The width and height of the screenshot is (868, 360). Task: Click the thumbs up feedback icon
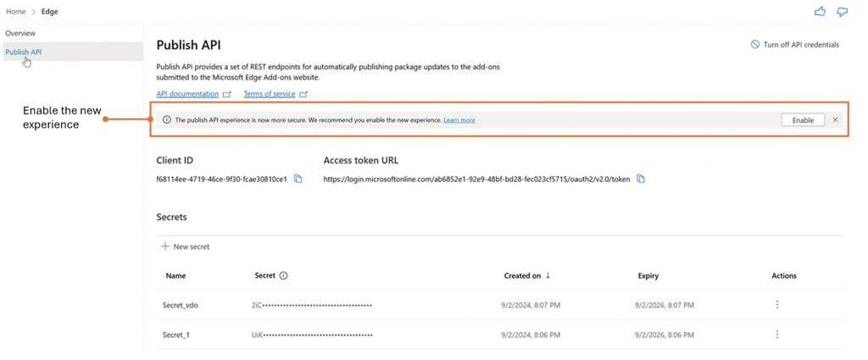[820, 12]
